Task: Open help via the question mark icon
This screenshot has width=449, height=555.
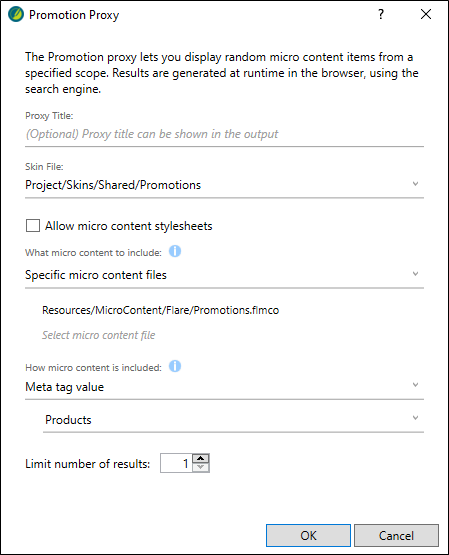Action: click(381, 14)
